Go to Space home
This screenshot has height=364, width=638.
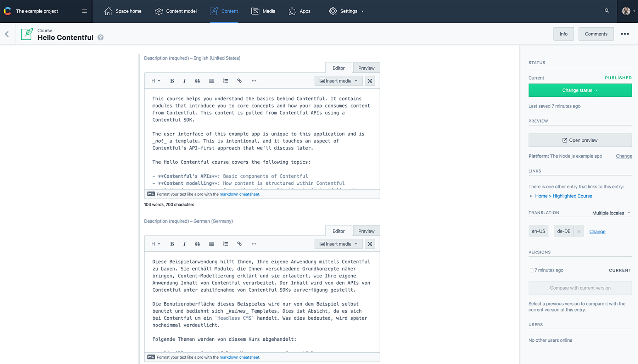[x=123, y=11]
